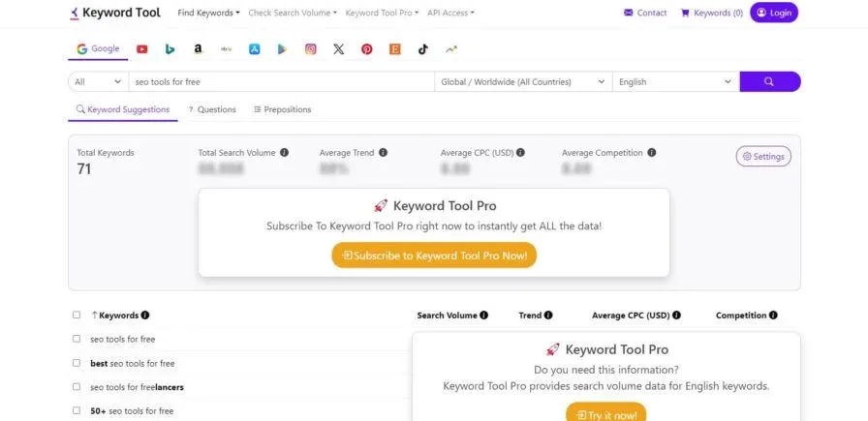Open the TikTok keyword source icon
This screenshot has width=868, height=421.
pos(423,49)
